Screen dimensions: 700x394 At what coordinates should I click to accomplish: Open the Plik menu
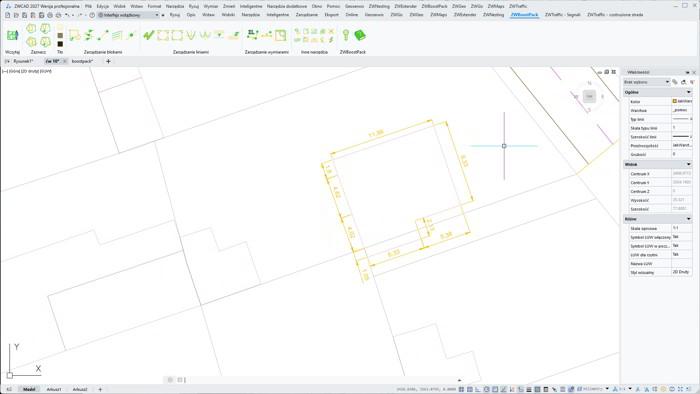point(88,6)
